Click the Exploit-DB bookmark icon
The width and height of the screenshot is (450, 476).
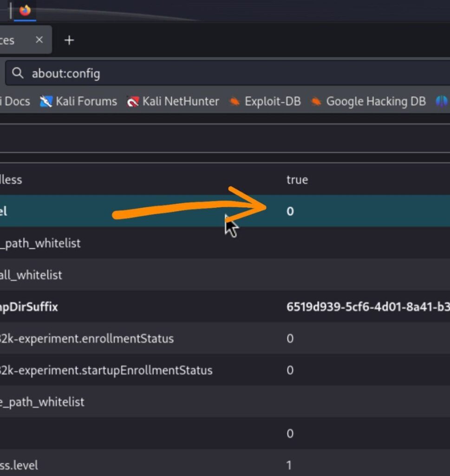pos(235,101)
